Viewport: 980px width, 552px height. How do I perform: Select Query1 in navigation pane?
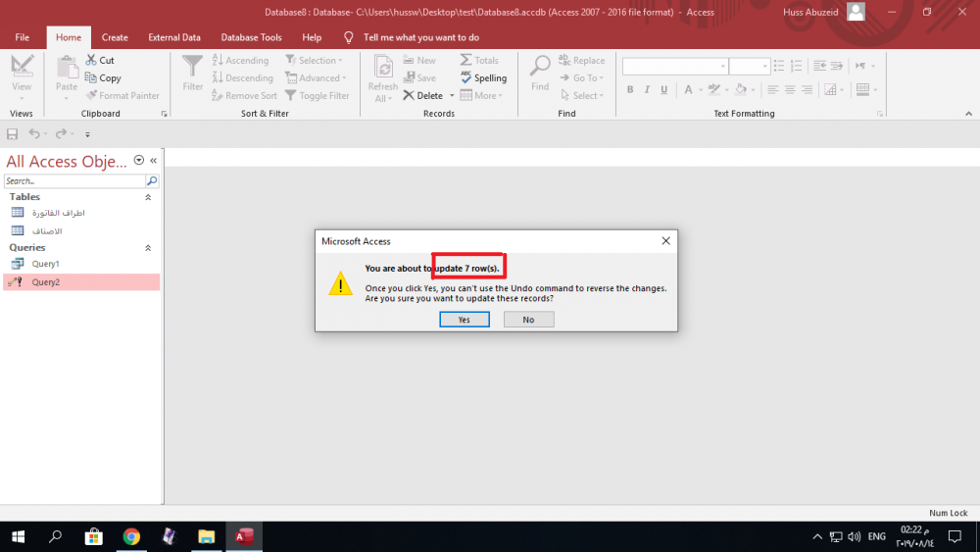coord(81,264)
